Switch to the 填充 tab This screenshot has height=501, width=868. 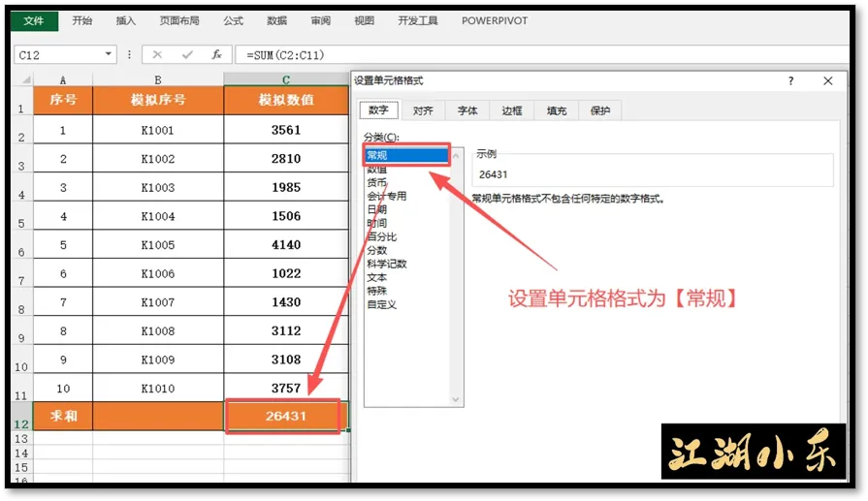[x=557, y=110]
